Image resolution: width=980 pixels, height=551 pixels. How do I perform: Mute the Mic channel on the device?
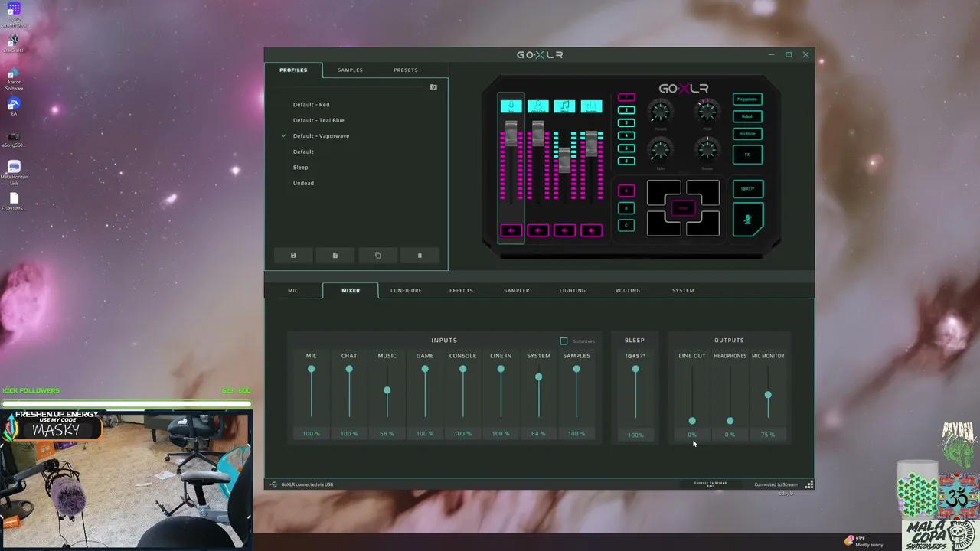pos(511,230)
